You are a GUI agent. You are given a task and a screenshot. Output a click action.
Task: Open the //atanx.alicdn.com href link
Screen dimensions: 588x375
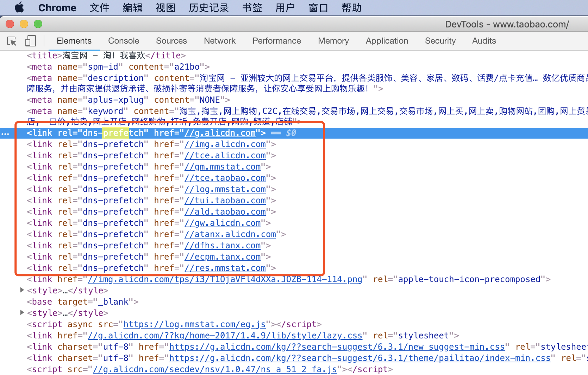tap(230, 234)
